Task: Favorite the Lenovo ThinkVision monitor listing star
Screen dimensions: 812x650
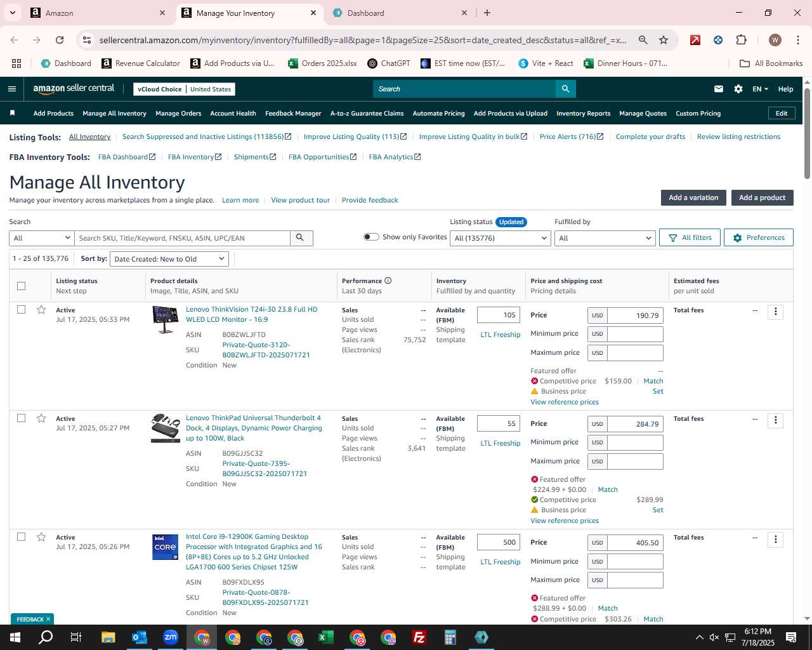Action: (41, 310)
